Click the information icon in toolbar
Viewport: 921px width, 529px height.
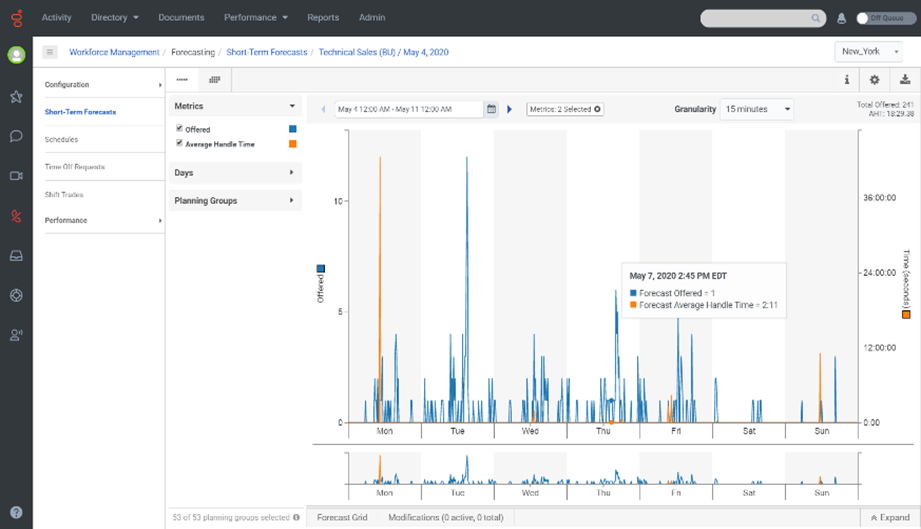pyautogui.click(x=846, y=80)
